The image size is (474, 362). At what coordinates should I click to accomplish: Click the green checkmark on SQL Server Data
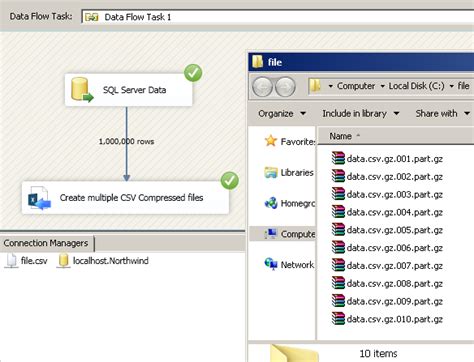click(x=193, y=73)
